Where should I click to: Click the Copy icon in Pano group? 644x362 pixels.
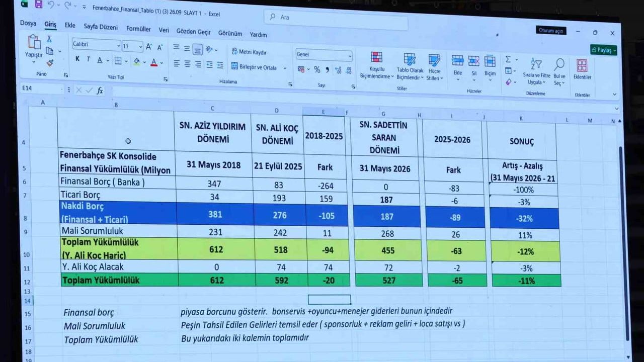(49, 51)
